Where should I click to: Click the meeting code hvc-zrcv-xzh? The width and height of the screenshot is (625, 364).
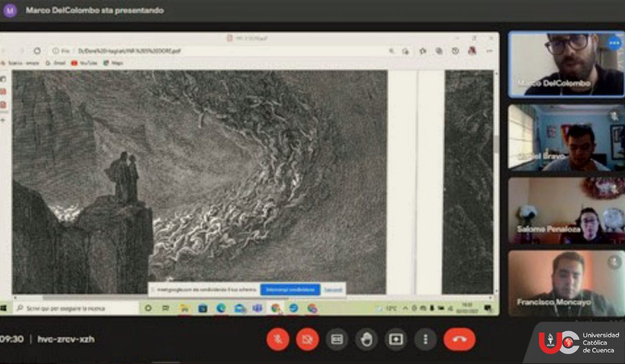coord(66,339)
